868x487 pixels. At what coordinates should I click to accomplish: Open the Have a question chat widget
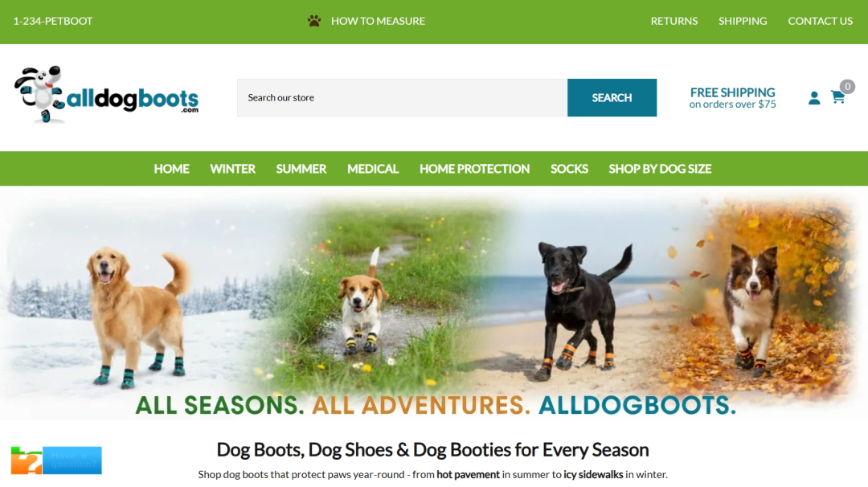pos(56,460)
